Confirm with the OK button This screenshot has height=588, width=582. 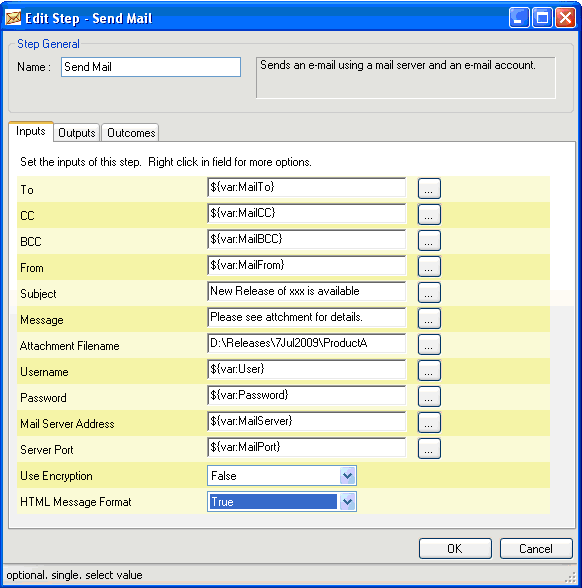coord(455,549)
